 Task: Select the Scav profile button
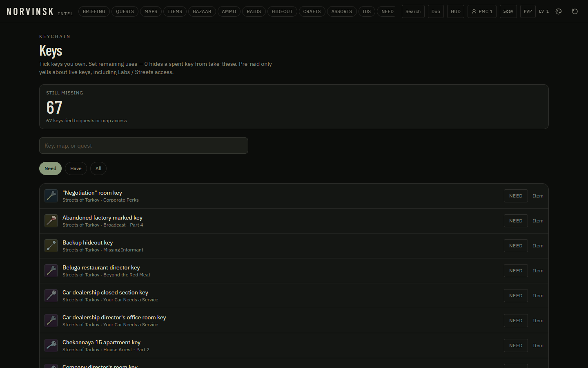coord(508,11)
